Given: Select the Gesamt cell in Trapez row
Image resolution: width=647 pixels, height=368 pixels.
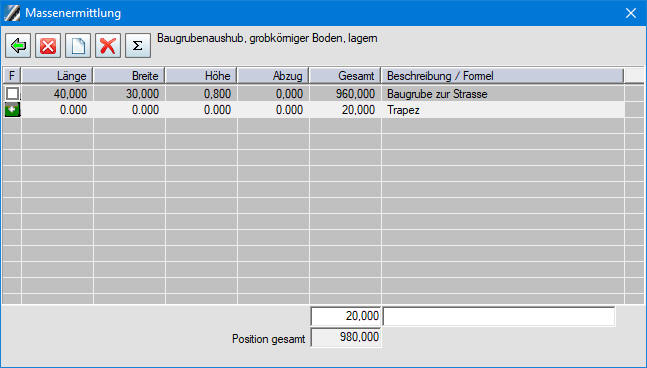Looking at the screenshot, I should 345,110.
